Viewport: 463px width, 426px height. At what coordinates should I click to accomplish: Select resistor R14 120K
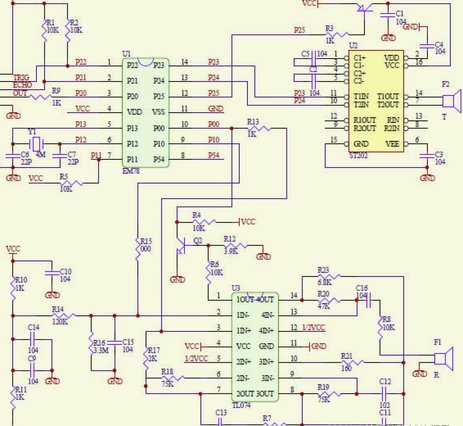[x=63, y=315]
